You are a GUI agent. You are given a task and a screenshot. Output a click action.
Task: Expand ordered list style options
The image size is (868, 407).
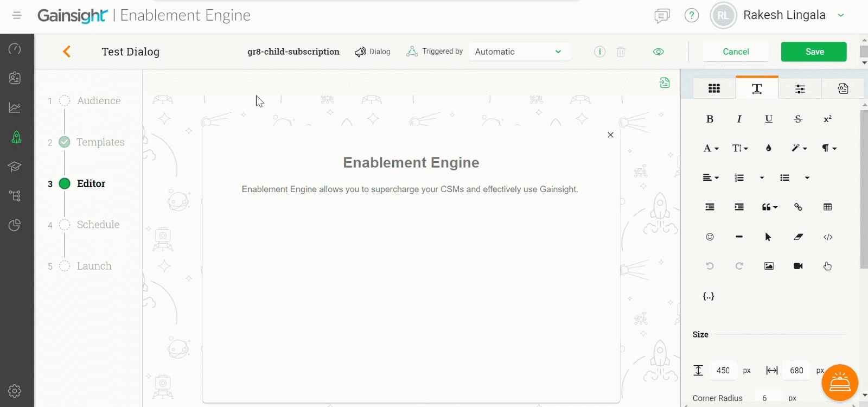(x=762, y=178)
